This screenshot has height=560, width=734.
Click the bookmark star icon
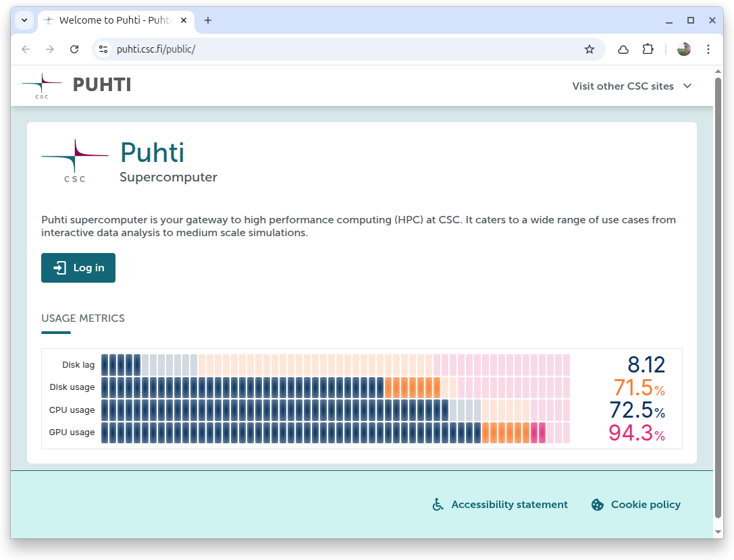pos(589,49)
